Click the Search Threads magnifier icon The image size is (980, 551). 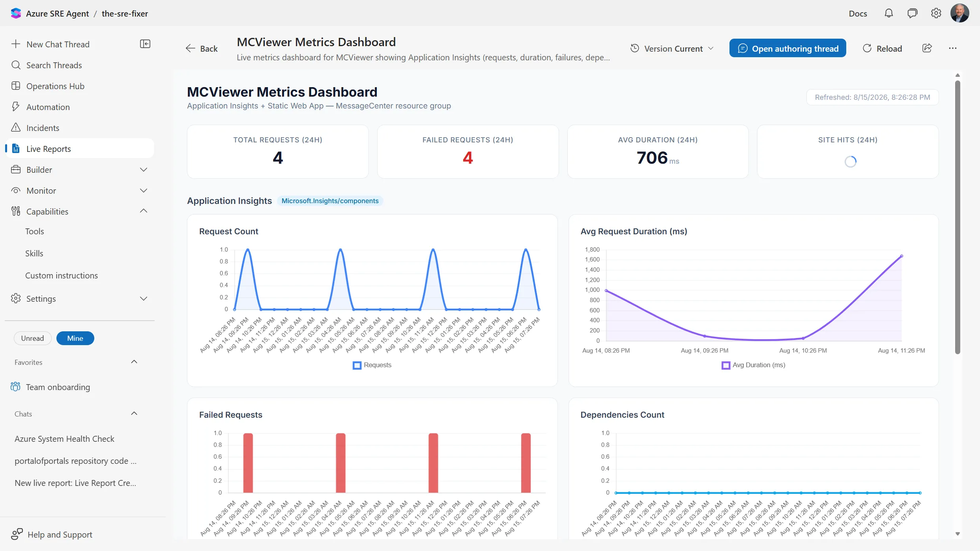[16, 65]
